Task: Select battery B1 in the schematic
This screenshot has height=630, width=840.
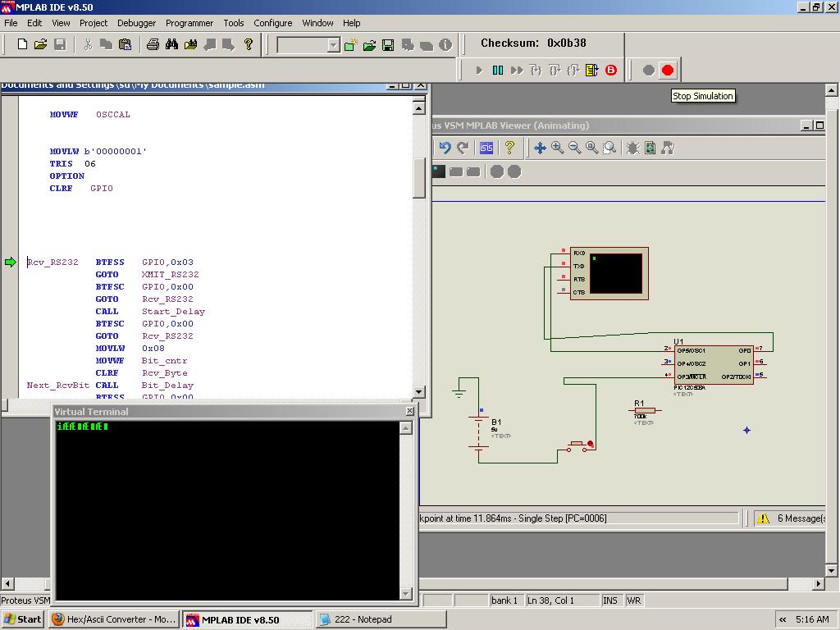Action: coord(478,431)
